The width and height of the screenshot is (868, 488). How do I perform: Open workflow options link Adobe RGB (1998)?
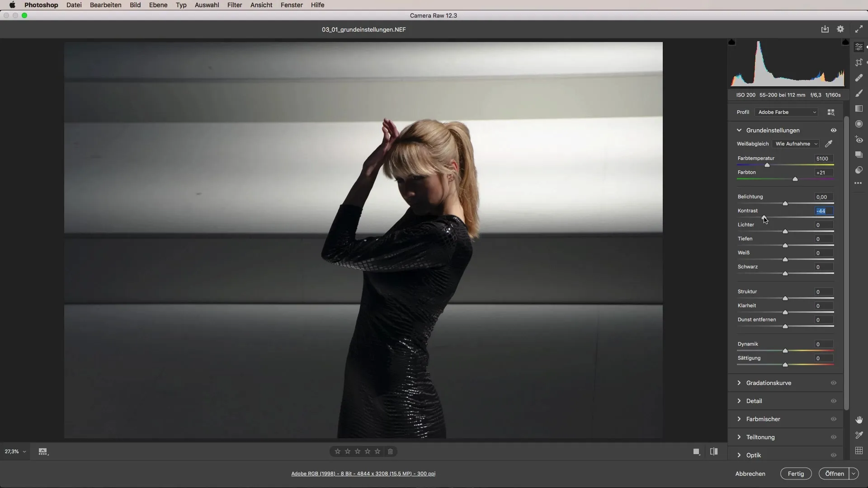pos(363,474)
